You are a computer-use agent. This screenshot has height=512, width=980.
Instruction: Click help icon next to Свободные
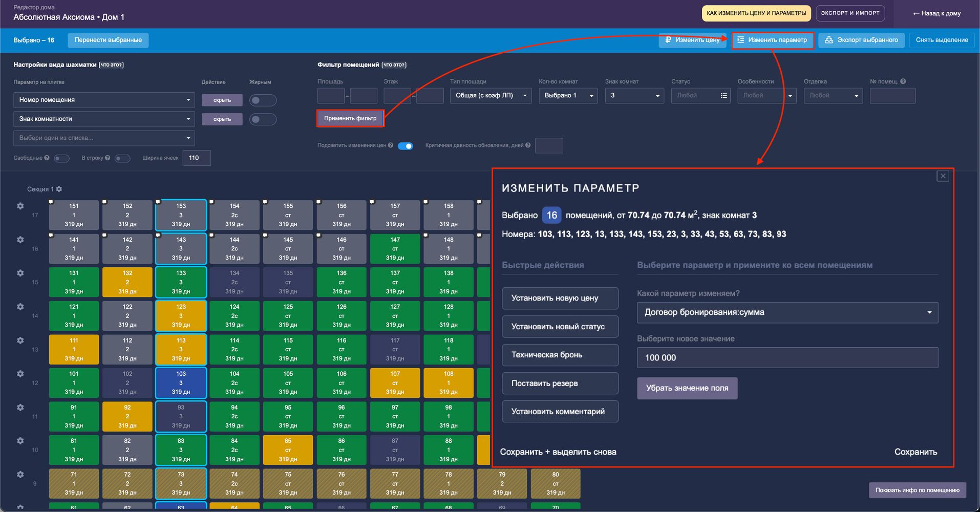[47, 158]
